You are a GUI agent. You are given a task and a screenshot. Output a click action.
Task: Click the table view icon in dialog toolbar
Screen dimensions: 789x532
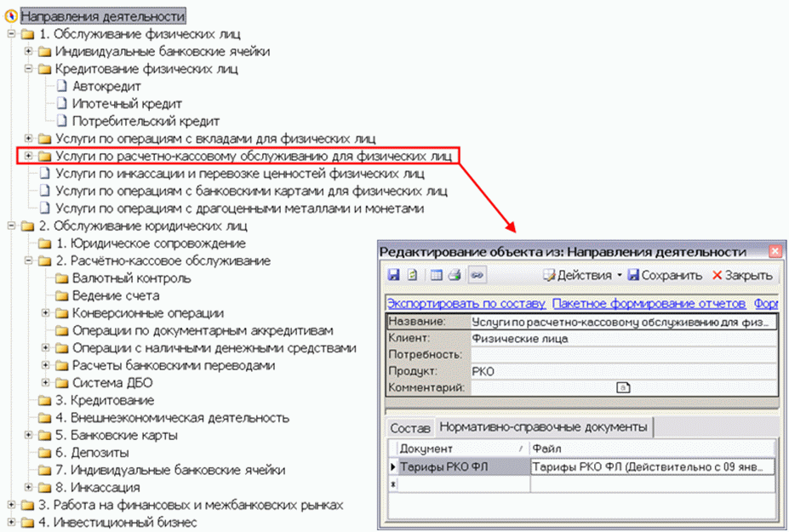point(437,276)
